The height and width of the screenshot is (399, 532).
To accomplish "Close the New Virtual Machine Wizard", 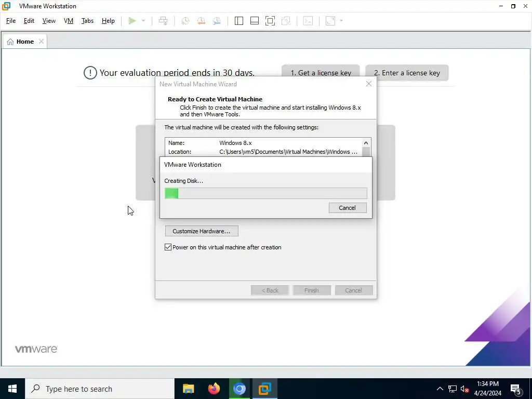I will [369, 84].
